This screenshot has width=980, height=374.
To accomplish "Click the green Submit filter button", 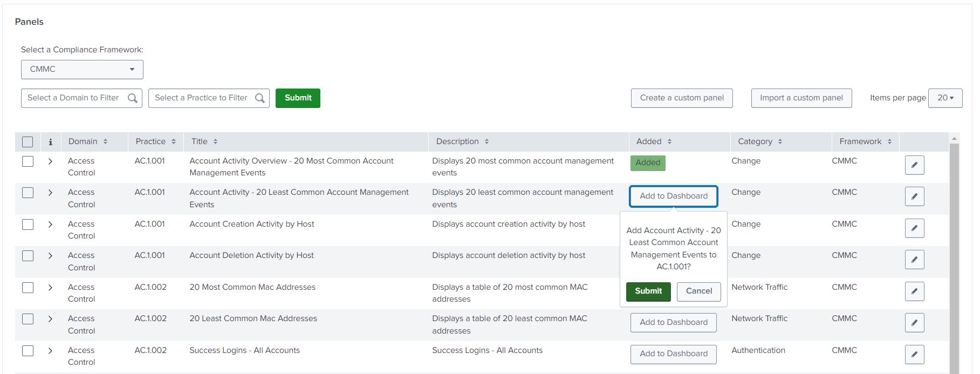I will coord(298,98).
